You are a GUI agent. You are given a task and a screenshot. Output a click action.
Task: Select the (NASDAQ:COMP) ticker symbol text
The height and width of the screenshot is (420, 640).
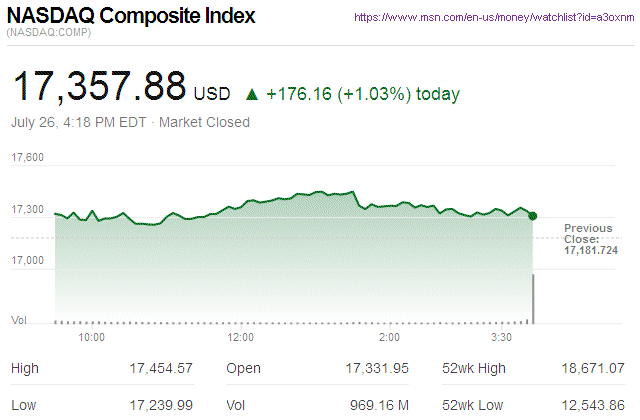click(47, 34)
